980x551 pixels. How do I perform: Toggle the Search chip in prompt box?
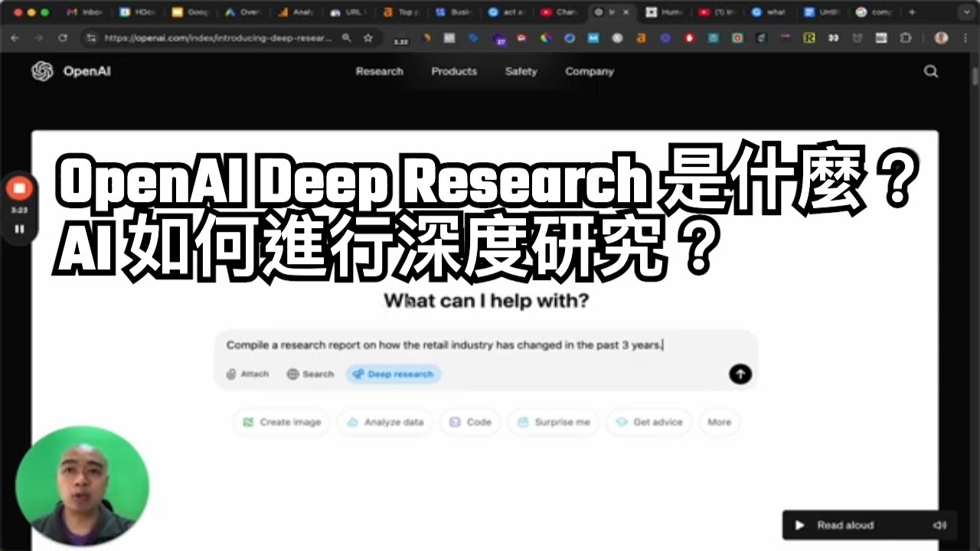310,374
